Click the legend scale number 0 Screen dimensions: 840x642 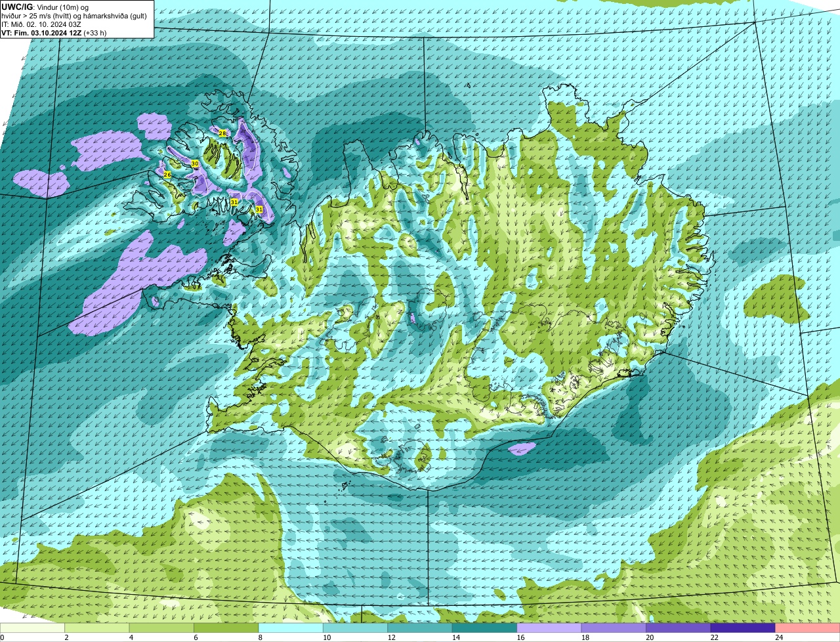pyautogui.click(x=2, y=637)
